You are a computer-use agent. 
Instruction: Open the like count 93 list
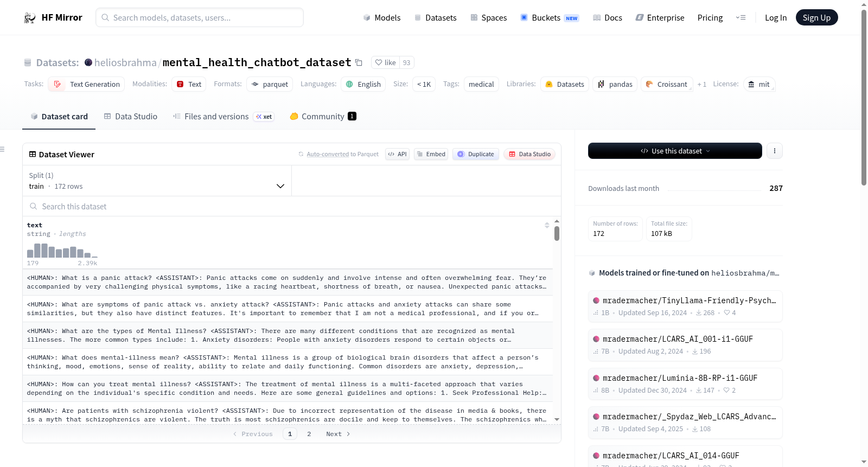click(x=407, y=62)
